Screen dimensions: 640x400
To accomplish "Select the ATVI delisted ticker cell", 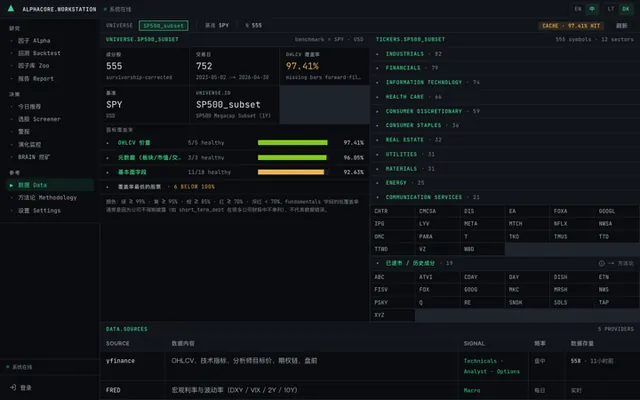I will point(438,277).
